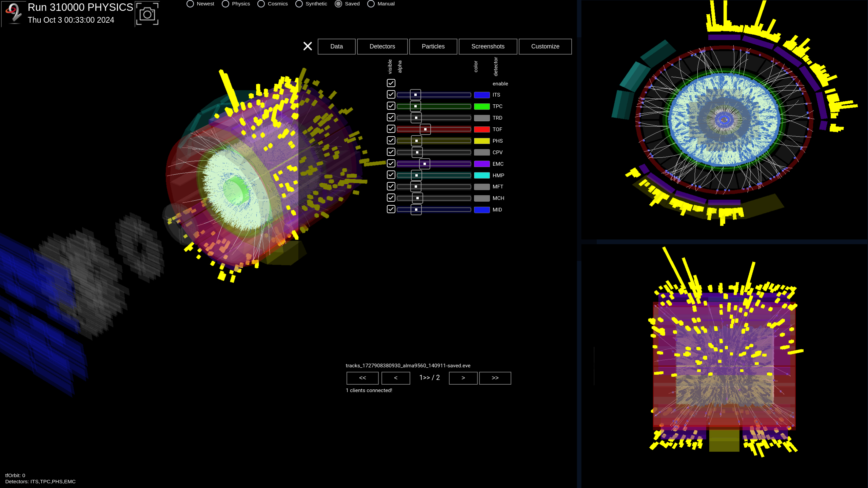Select the Newest radio button
The image size is (868, 488).
tap(190, 4)
